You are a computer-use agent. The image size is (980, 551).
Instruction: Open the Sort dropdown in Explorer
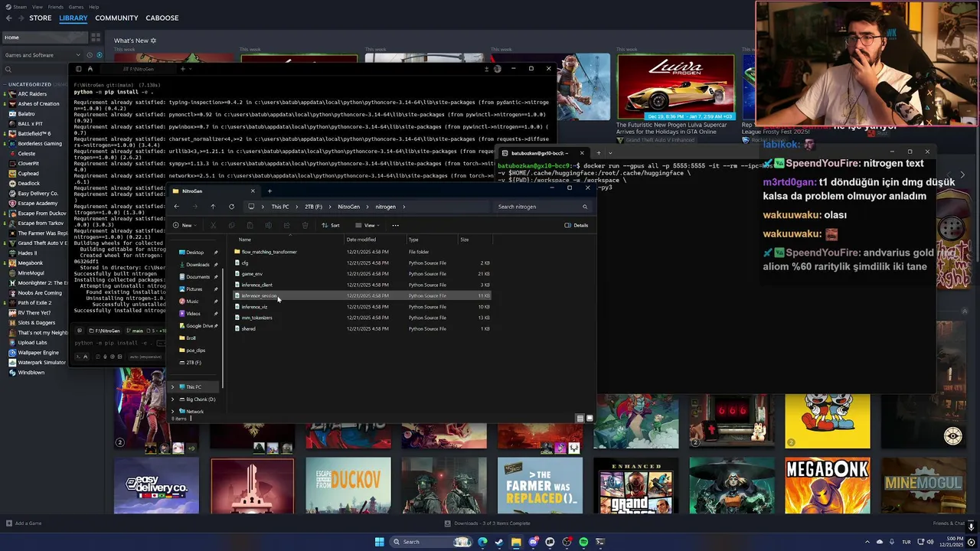coord(331,225)
